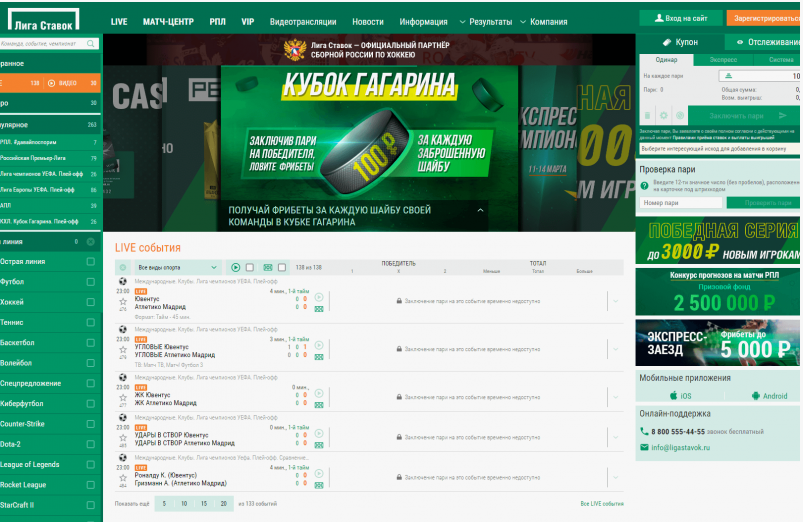Image resolution: width=803 pixels, height=522 pixels.
Task: Click the coin stack icon in stake field
Action: [x=728, y=76]
